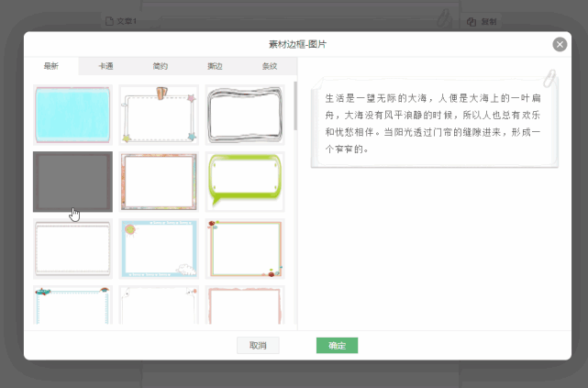Choose the pink rough-edge frame thumbnail
This screenshot has height=388, width=588.
[x=245, y=305]
